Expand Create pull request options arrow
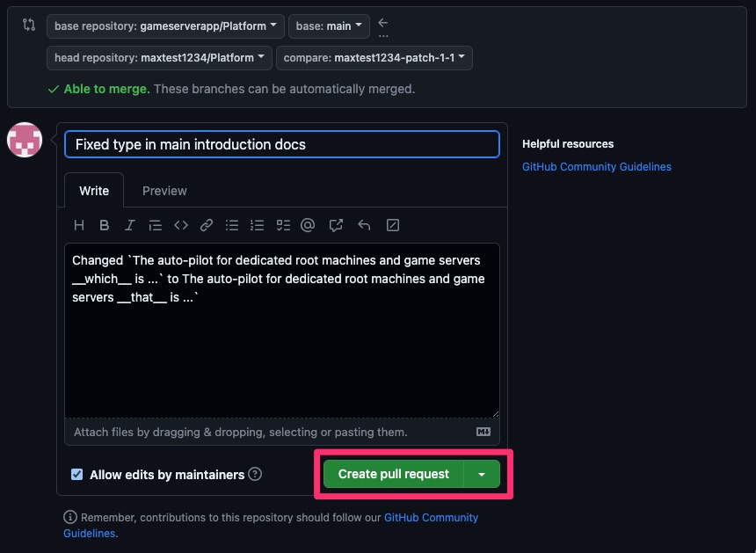The image size is (756, 553). [482, 474]
